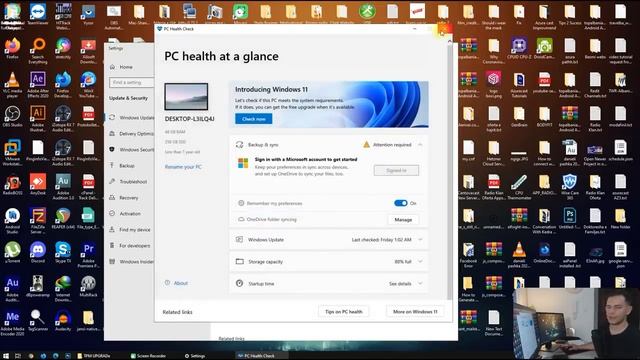This screenshot has width=640, height=360.
Task: Click the Startup time gauge icon
Action: 240,283
